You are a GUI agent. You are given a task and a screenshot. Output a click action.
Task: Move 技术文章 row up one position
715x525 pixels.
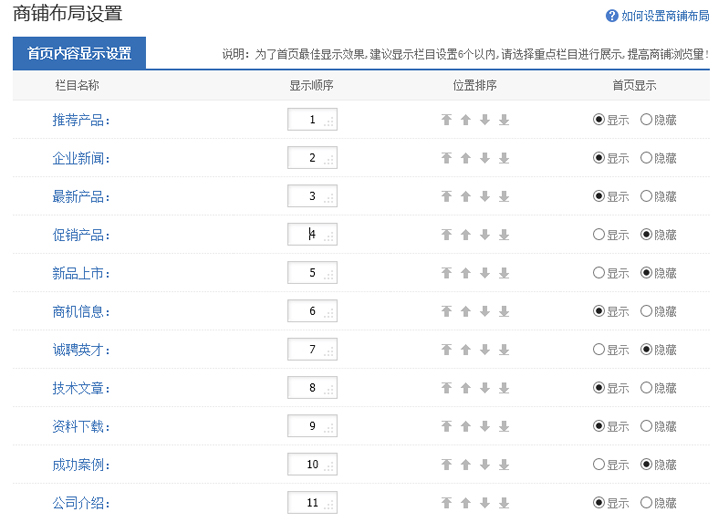click(466, 388)
